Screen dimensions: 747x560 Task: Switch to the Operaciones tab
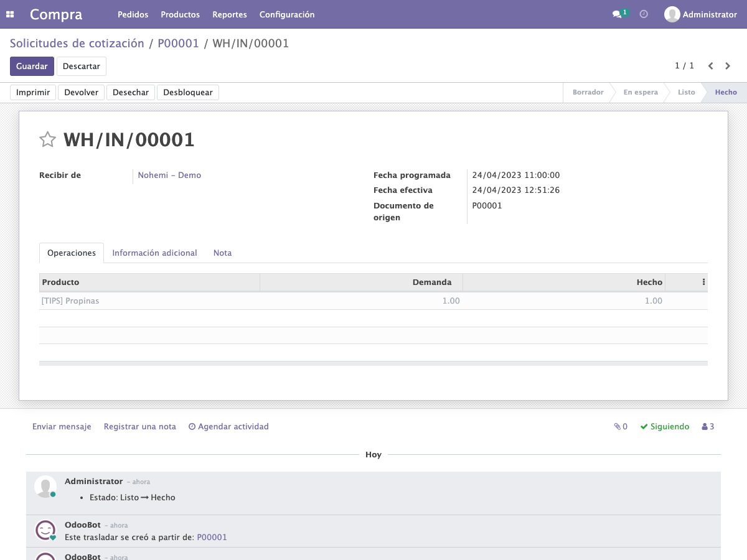coord(72,253)
